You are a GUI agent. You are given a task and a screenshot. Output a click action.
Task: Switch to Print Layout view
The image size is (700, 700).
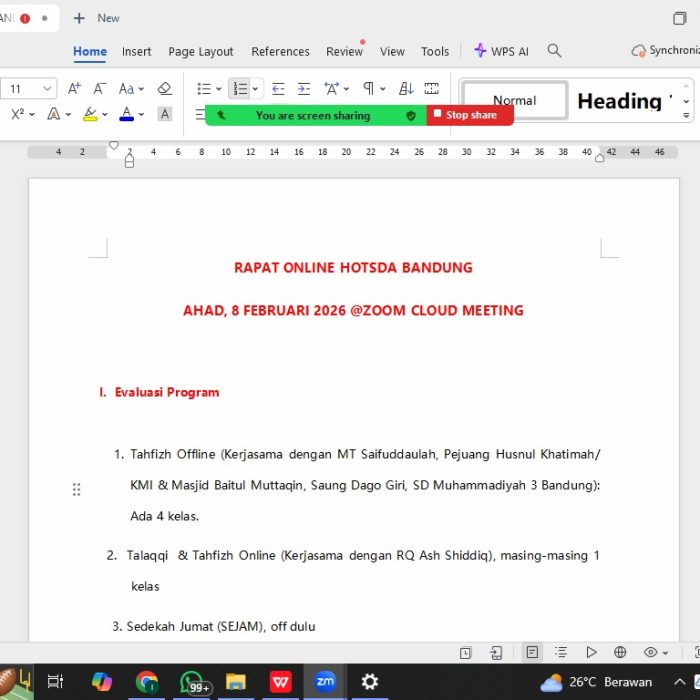point(532,652)
